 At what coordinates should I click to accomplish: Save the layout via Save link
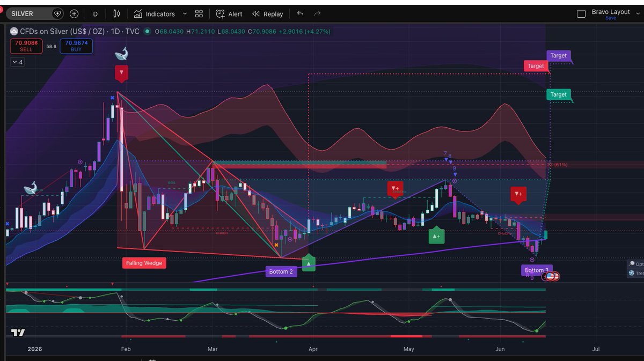point(611,18)
